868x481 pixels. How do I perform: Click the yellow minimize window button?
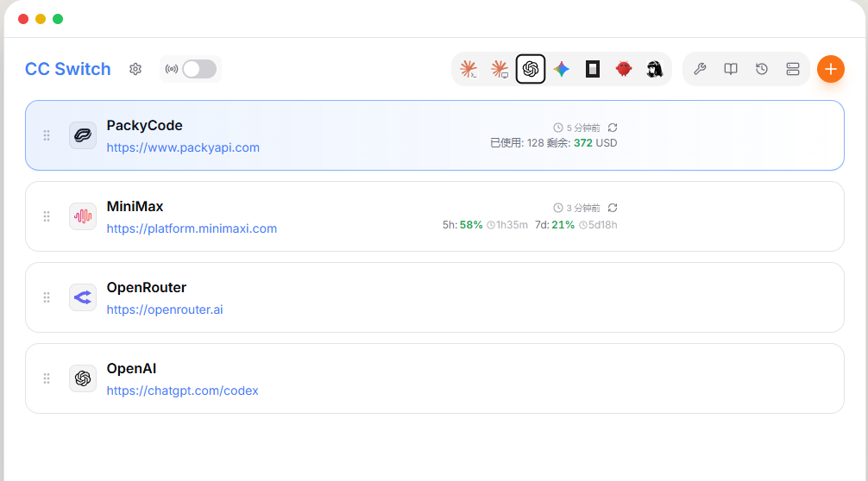pos(41,19)
